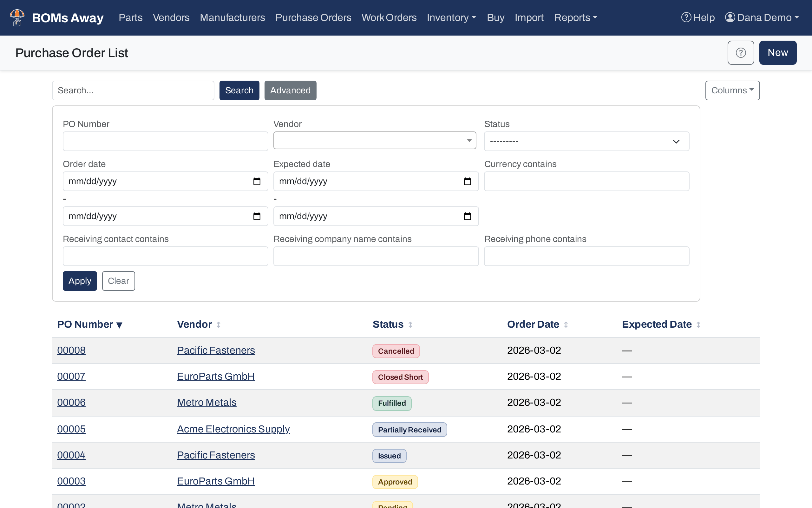Toggle the Advanced filters button
Screen dimensions: 812x508
pyautogui.click(x=290, y=90)
